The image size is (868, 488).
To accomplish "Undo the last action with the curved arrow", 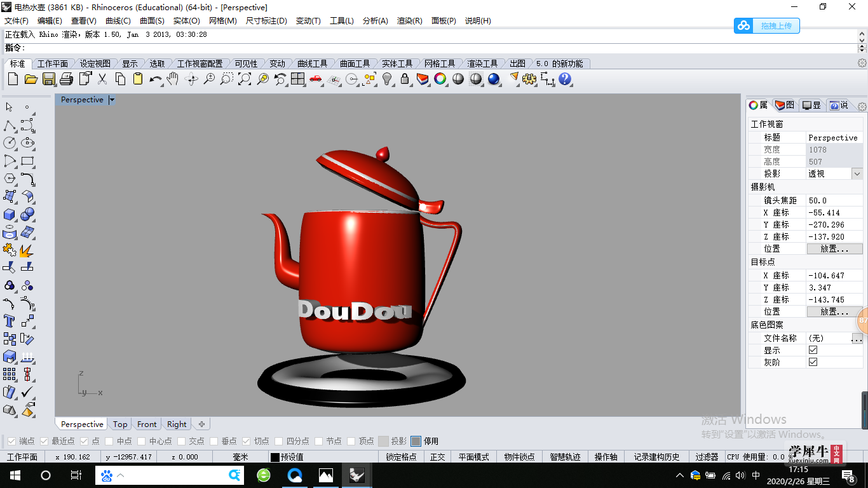I will (155, 79).
